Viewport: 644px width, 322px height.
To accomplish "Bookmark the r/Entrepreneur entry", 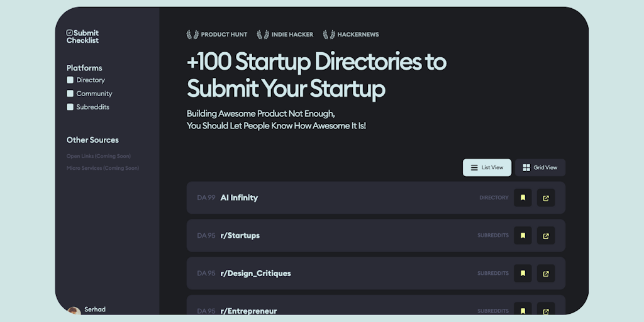I will pos(523,309).
